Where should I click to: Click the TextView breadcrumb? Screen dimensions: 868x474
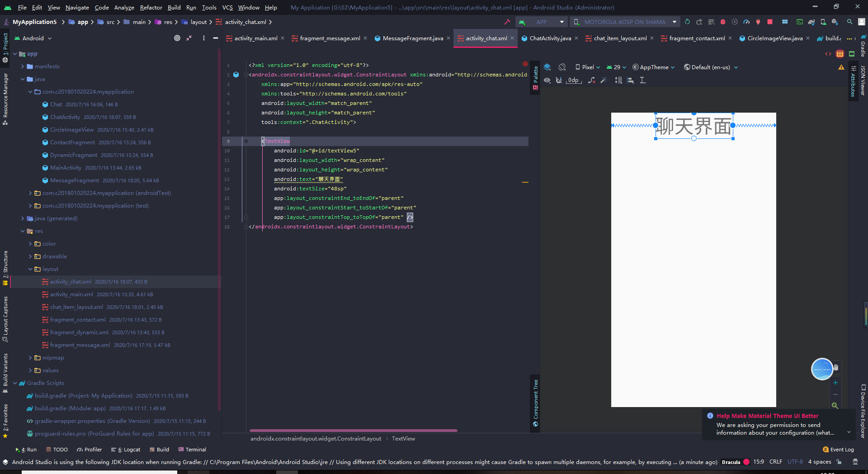(x=403, y=439)
